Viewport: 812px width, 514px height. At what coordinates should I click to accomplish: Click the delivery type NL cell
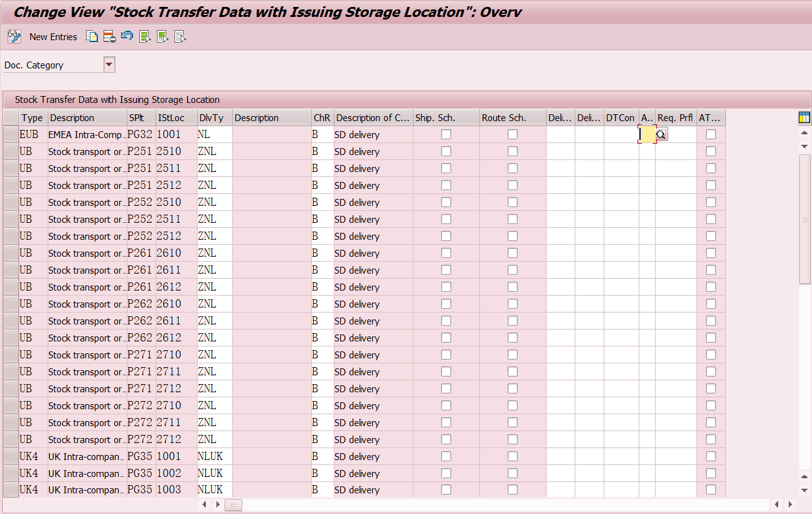215,134
